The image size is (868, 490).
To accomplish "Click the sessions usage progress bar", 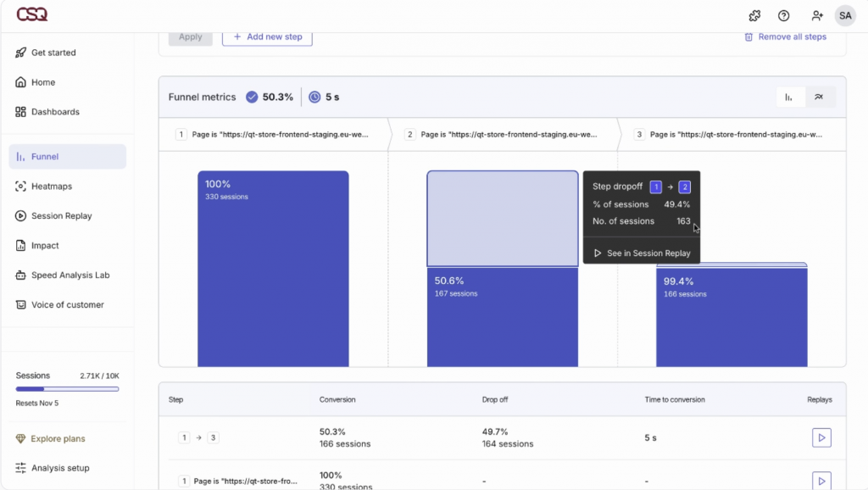I will (68, 389).
